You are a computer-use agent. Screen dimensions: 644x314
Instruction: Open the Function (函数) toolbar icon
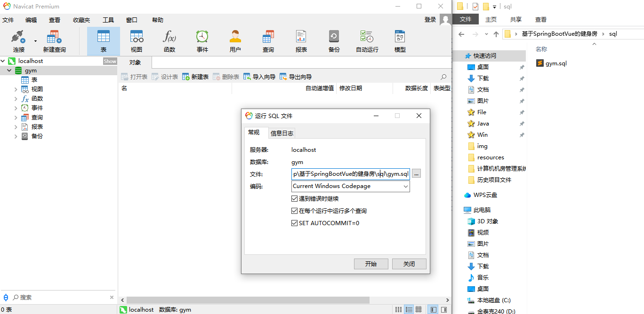[x=169, y=37]
